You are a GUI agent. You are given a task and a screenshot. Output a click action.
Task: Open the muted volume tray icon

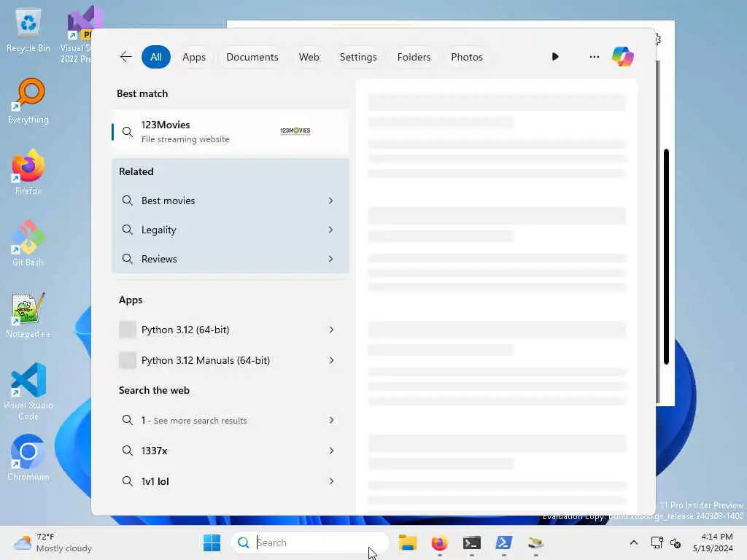click(675, 542)
